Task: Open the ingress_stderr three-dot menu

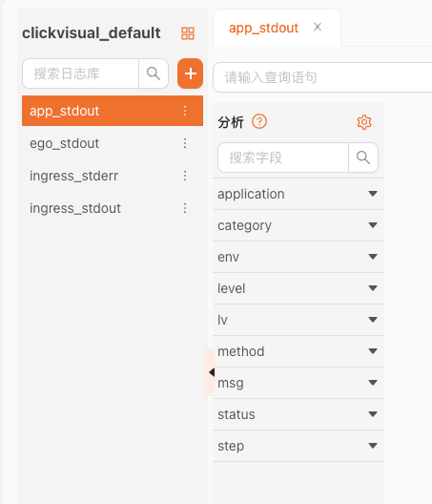Action: coord(185,176)
